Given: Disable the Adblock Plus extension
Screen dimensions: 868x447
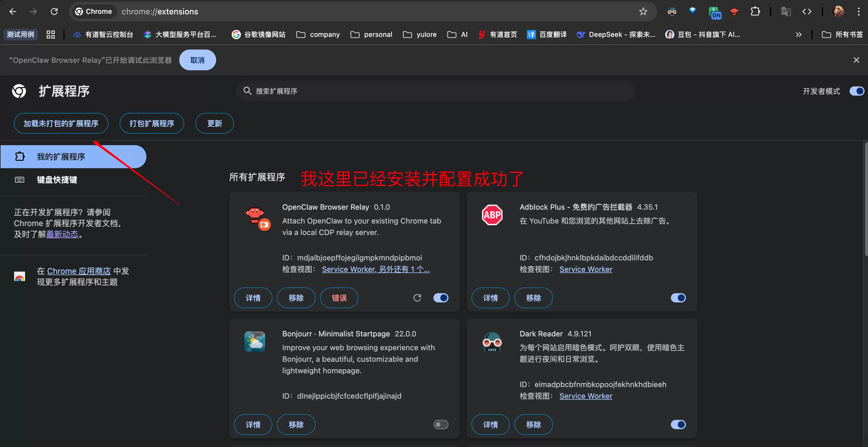Looking at the screenshot, I should 678,298.
